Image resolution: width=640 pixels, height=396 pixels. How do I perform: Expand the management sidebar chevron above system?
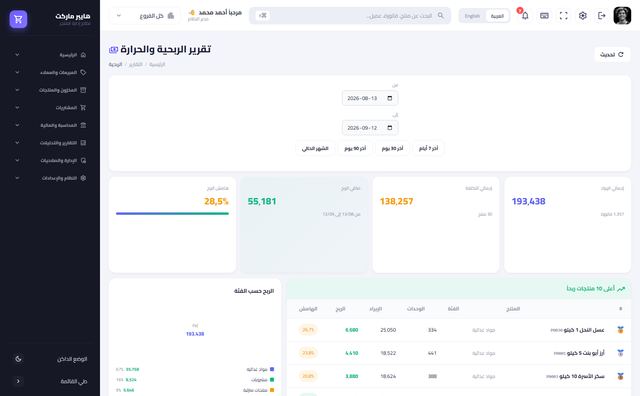pos(17,160)
